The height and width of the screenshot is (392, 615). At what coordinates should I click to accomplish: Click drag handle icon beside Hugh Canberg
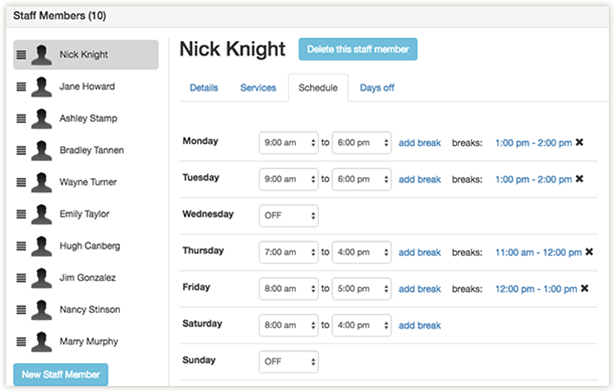(21, 246)
